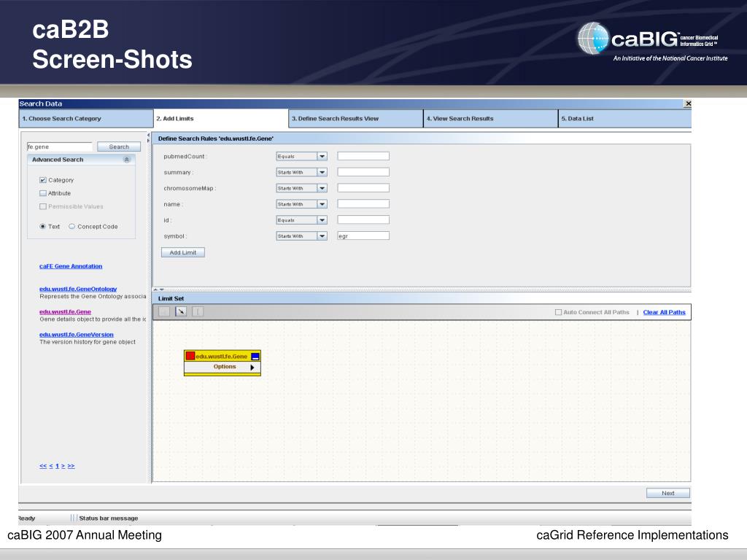Open the Options arrow on the Gene node
This screenshot has height=560, width=747.
[252, 367]
